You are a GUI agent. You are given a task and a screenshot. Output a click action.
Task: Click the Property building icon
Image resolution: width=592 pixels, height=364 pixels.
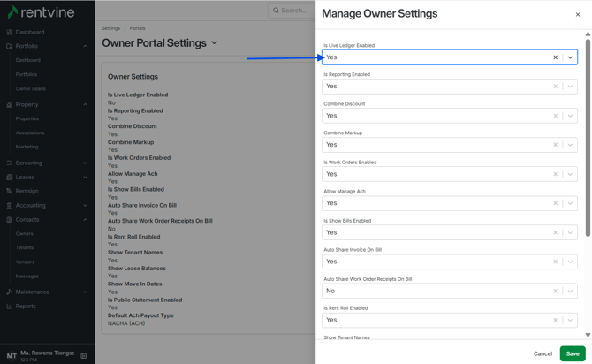(10, 104)
